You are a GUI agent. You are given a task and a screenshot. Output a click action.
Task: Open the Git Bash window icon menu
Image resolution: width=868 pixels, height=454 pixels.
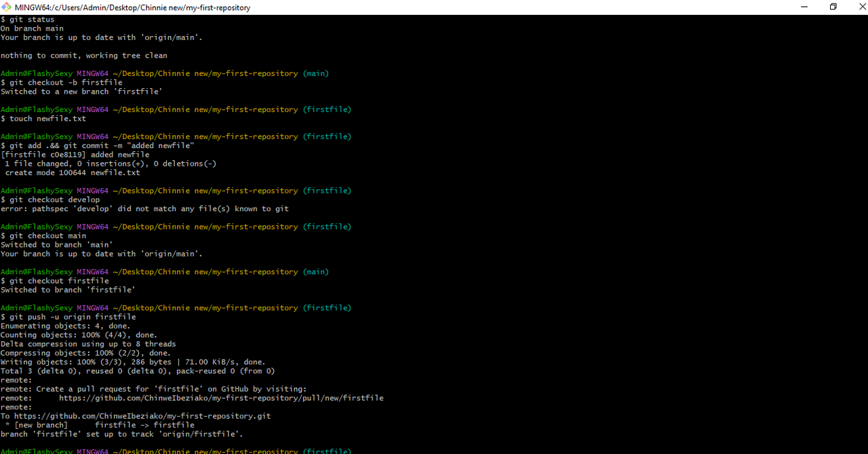point(7,7)
